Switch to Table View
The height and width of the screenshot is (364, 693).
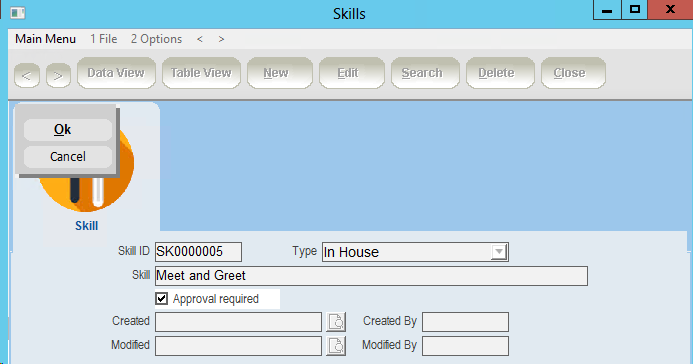201,73
